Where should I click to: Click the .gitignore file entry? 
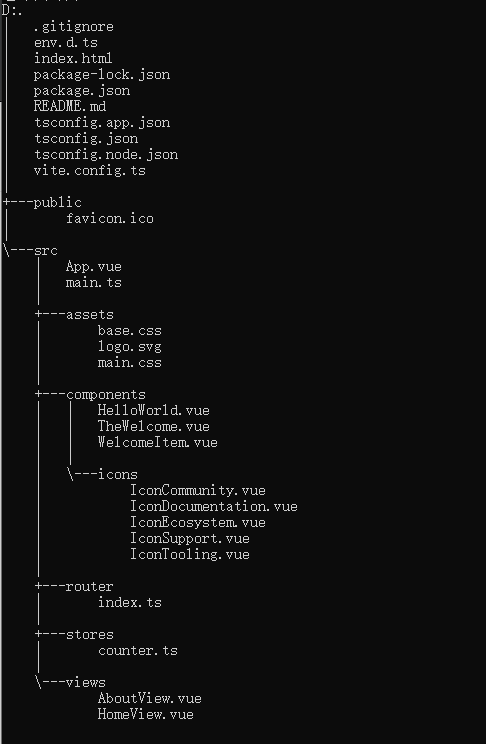click(x=74, y=27)
